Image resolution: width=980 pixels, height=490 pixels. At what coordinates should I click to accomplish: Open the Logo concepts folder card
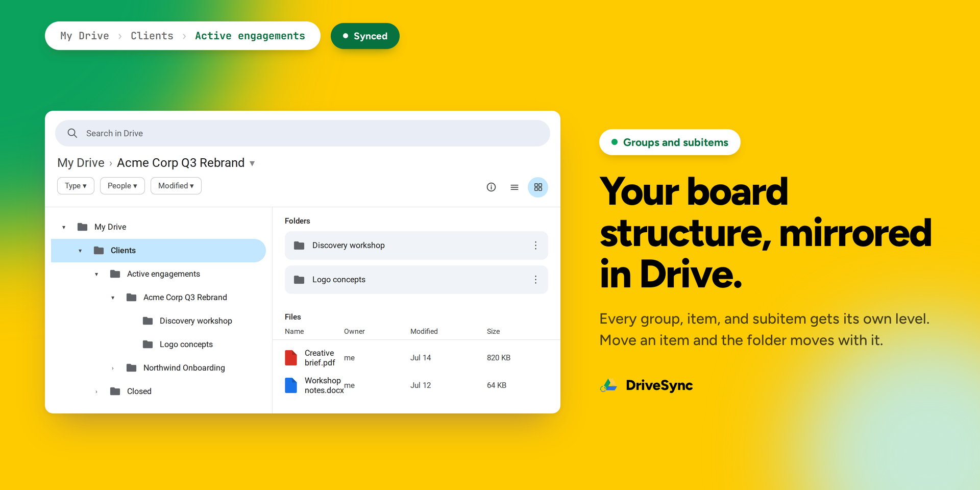tap(416, 280)
